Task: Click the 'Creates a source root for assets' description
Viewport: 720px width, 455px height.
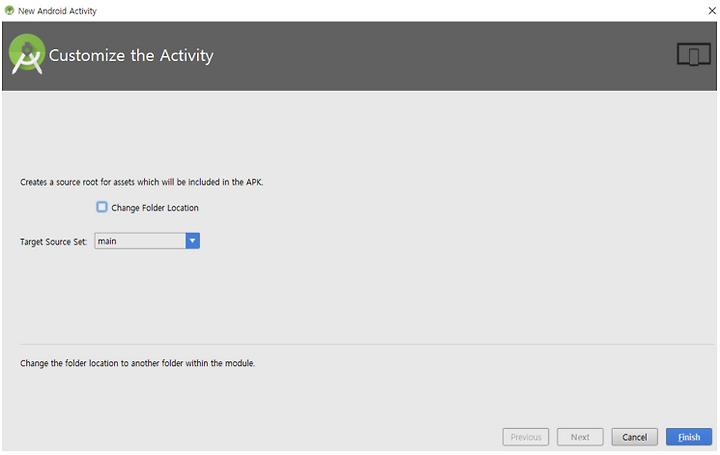Action: (x=141, y=182)
